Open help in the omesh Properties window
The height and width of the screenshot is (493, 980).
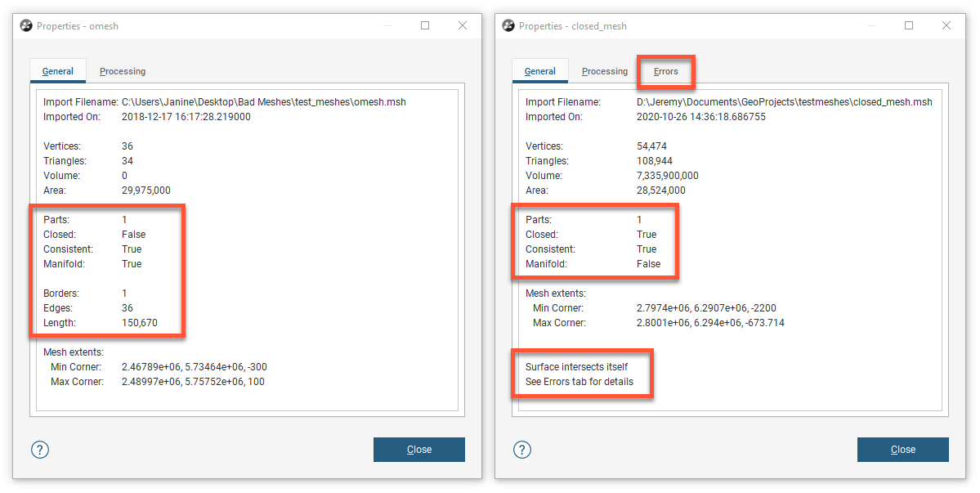click(40, 449)
